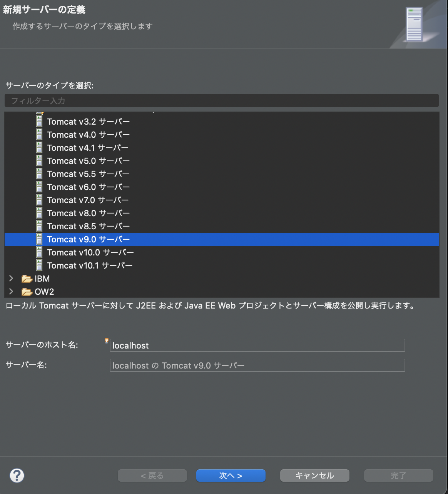
Task: Click the lightbulb hint icon near host name
Action: (107, 341)
